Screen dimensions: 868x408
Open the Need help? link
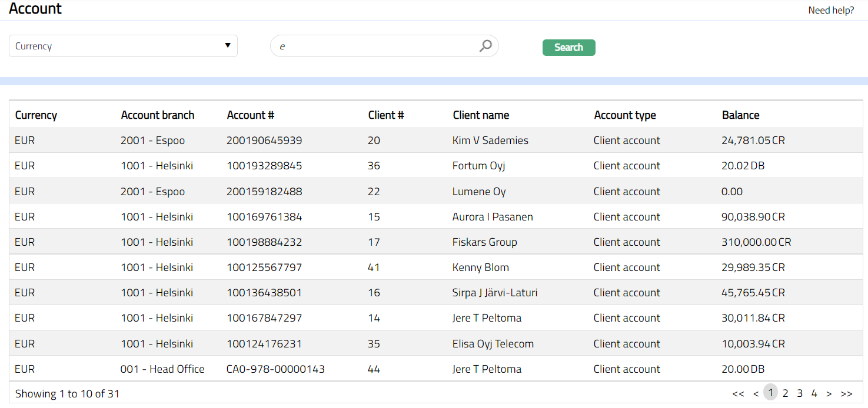coord(831,10)
